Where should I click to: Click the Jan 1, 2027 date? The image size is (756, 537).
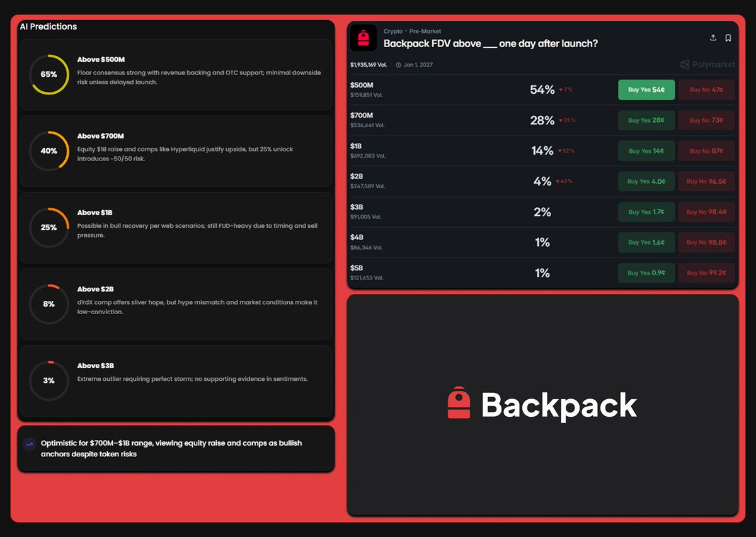(418, 65)
